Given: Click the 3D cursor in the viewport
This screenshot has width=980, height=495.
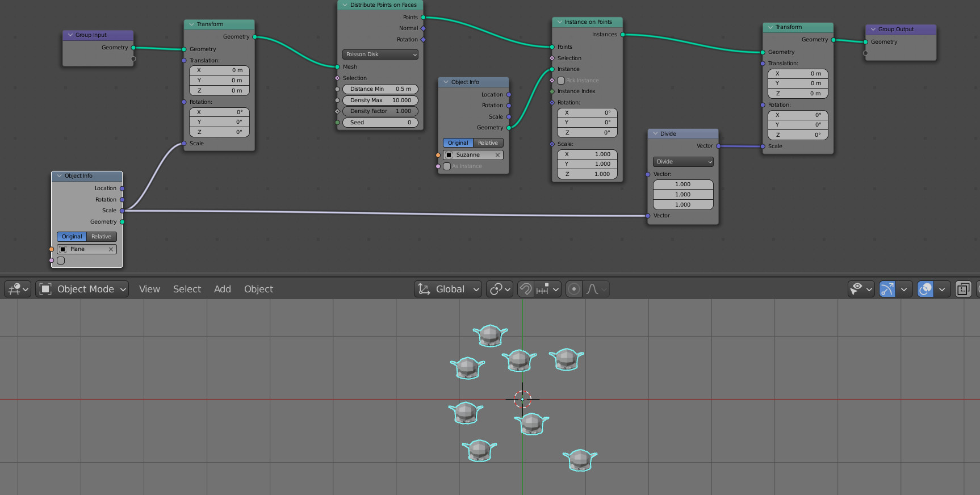Looking at the screenshot, I should tap(522, 399).
